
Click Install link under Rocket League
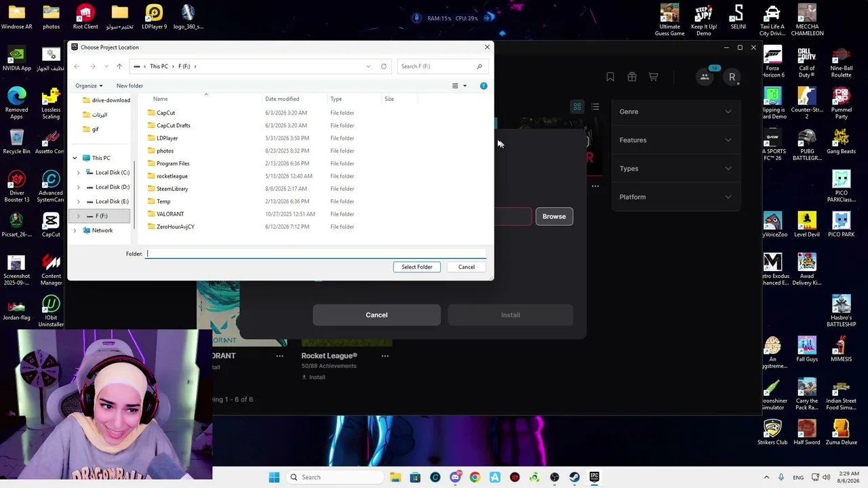coord(313,378)
